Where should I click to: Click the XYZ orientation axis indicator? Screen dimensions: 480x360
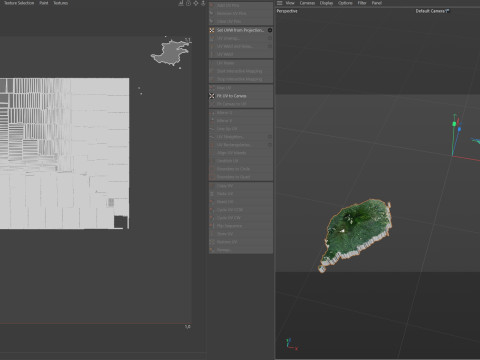click(291, 344)
